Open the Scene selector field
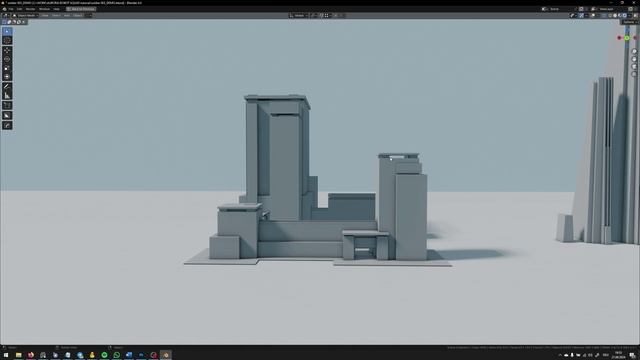This screenshot has width=640, height=360. click(561, 9)
